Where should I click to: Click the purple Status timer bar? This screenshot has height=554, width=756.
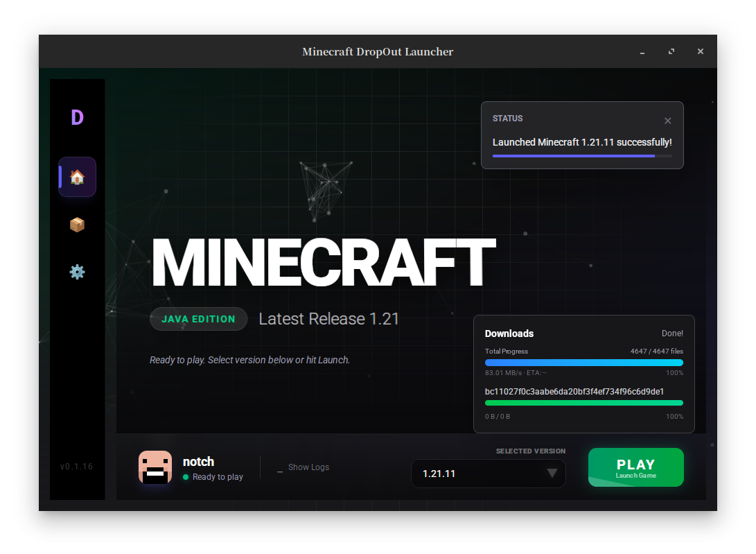[574, 156]
